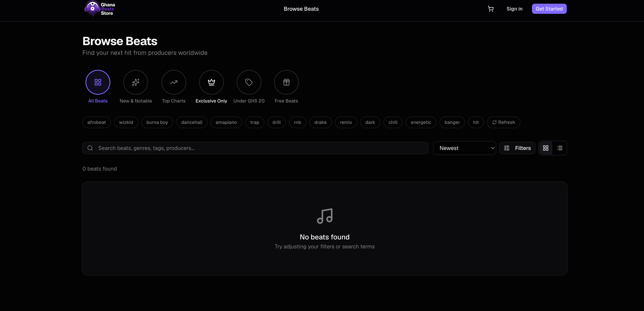This screenshot has width=644, height=311.
Task: Filter by the chill tag
Action: pyautogui.click(x=393, y=122)
